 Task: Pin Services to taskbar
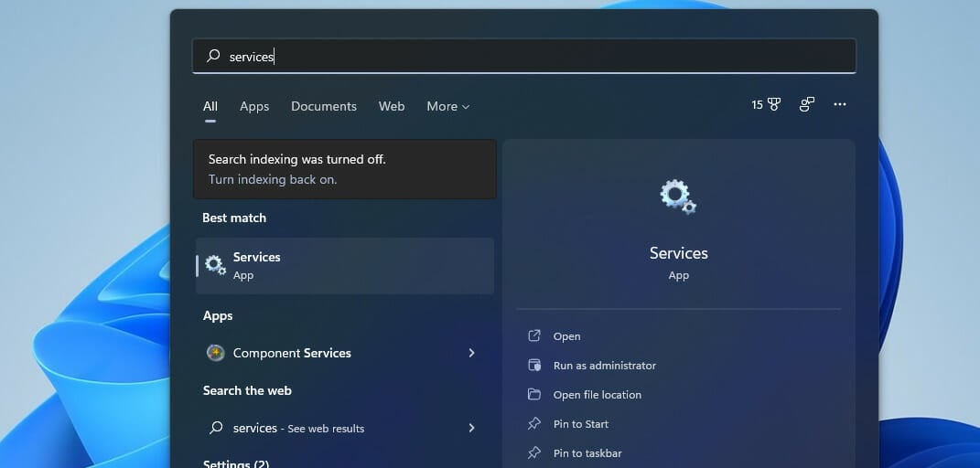point(587,453)
